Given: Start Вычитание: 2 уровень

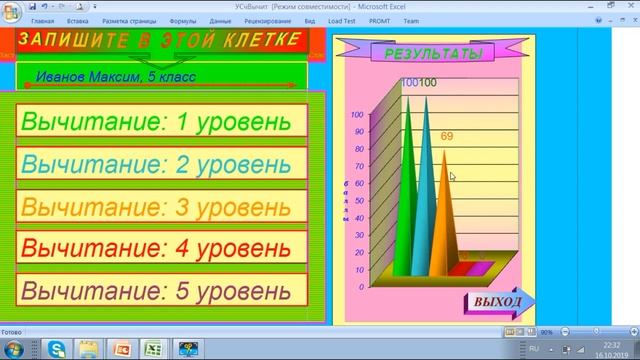Looking at the screenshot, I should 162,163.
